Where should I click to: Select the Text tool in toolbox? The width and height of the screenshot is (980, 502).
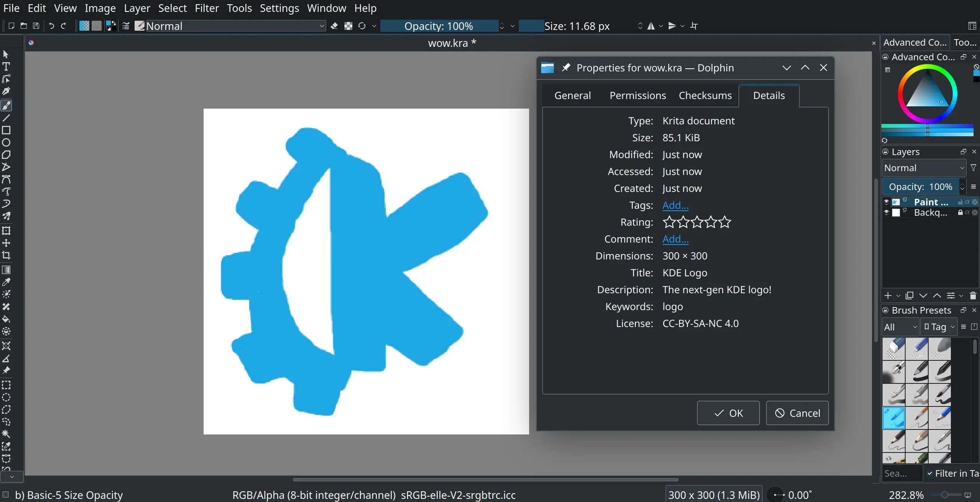(6, 66)
